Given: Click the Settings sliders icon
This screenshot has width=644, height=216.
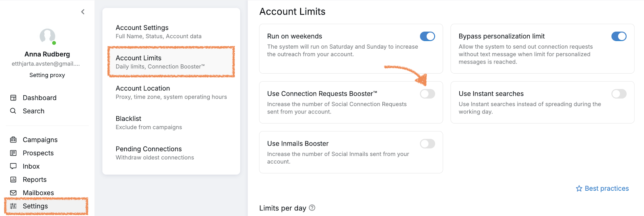Looking at the screenshot, I should pyautogui.click(x=13, y=206).
